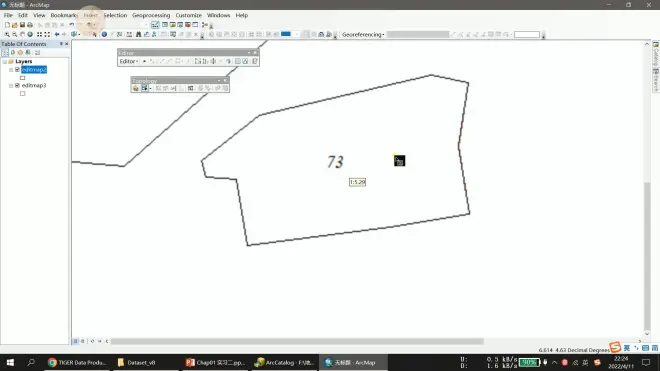Click the editmap3 symbol swatch
Screen dimensions: 660x371
tap(23, 93)
